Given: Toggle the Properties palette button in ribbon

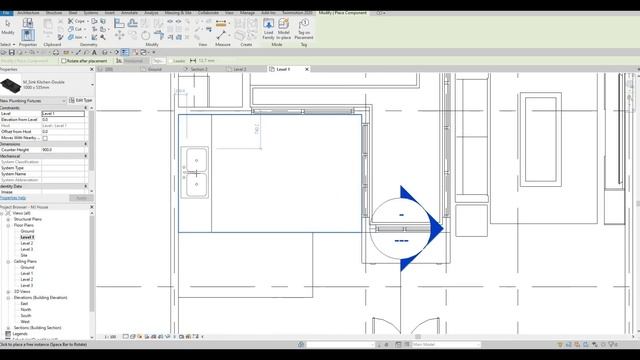Looking at the screenshot, I should (28, 35).
